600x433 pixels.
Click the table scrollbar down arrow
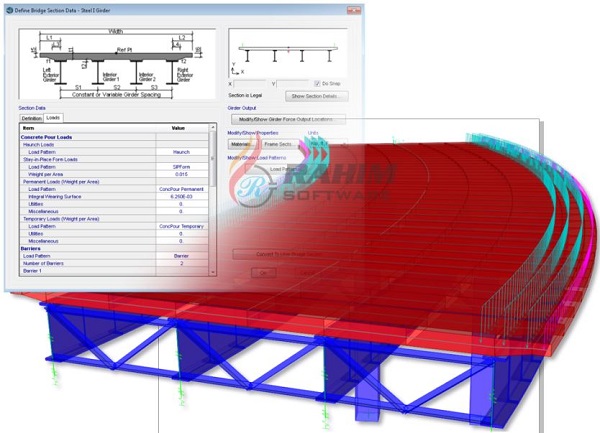pyautogui.click(x=213, y=272)
